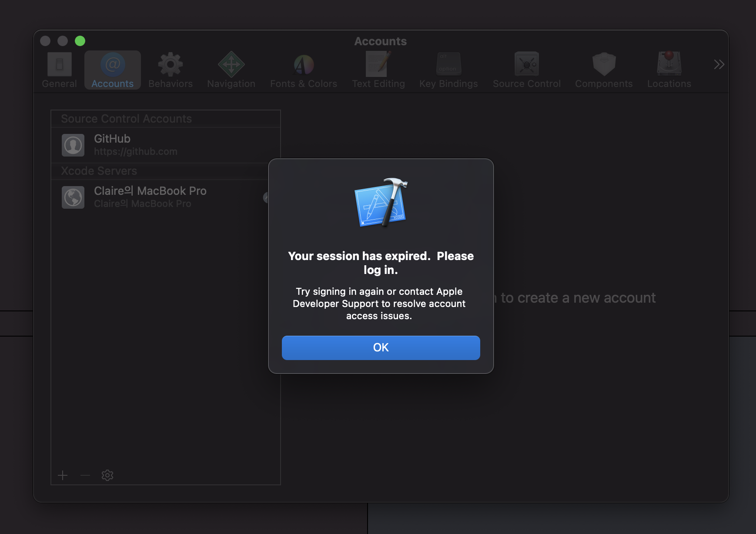Switch to the Navigation preferences tab

231,70
